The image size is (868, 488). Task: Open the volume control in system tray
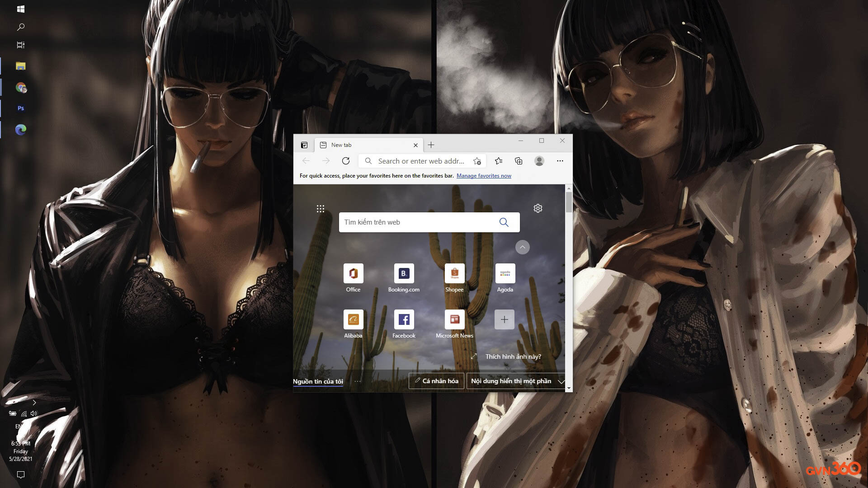[x=34, y=413]
